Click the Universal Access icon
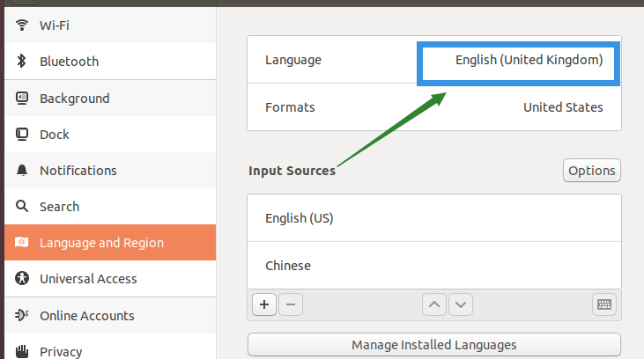644x359 pixels. [22, 279]
